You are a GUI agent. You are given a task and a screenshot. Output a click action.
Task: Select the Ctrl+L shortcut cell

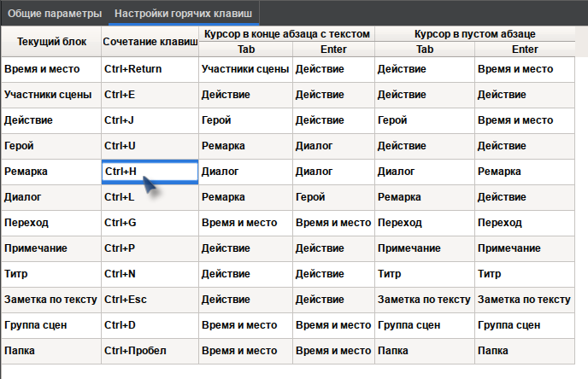(x=150, y=197)
